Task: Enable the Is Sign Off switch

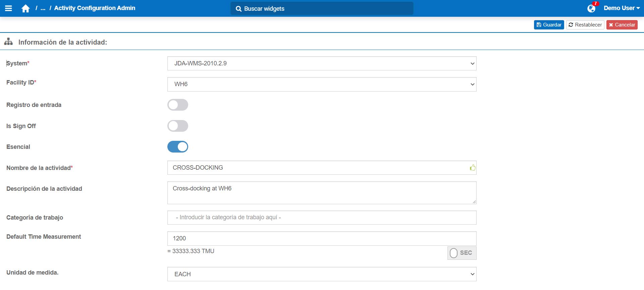Action: pos(177,126)
